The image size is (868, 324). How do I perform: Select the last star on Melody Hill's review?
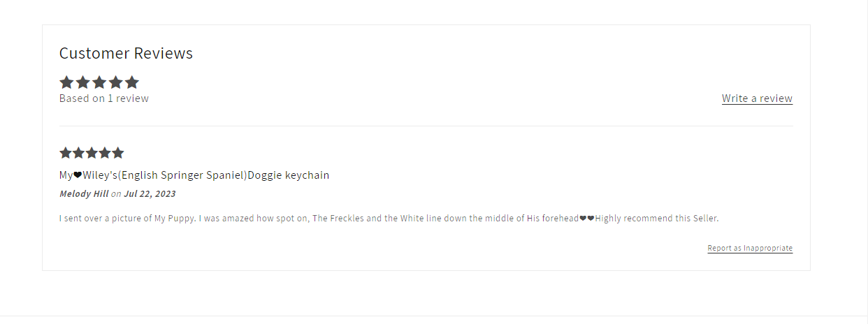[x=118, y=153]
